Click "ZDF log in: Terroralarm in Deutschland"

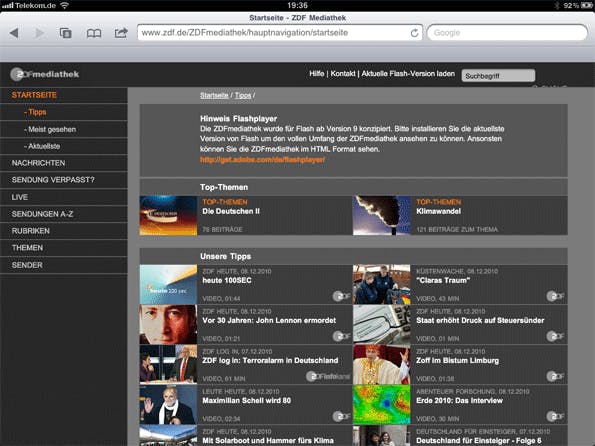(x=270, y=361)
